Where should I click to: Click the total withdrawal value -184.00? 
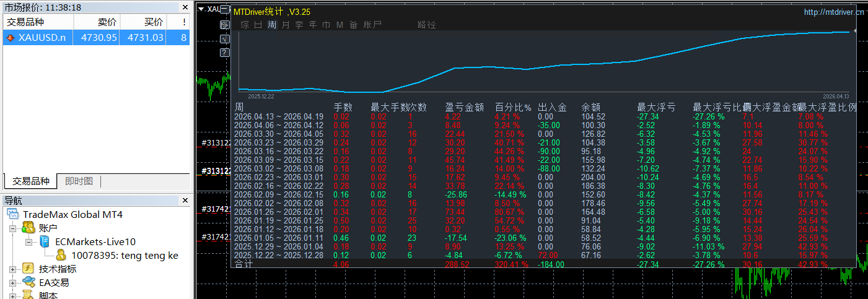551,264
